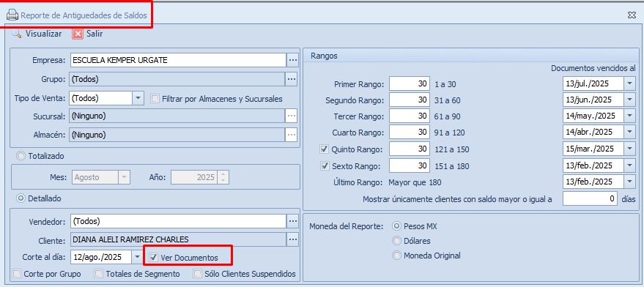This screenshot has height=287, width=644.
Task: Toggle the Sexto Rango checkbox
Action: [325, 166]
